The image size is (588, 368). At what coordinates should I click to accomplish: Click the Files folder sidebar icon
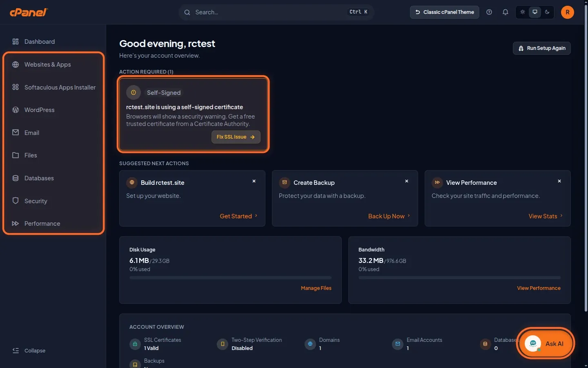tap(16, 155)
